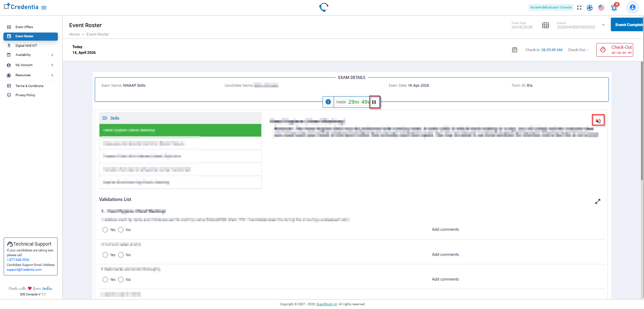Open Privacy Policy
Viewport: 644px width, 309px height.
point(25,95)
